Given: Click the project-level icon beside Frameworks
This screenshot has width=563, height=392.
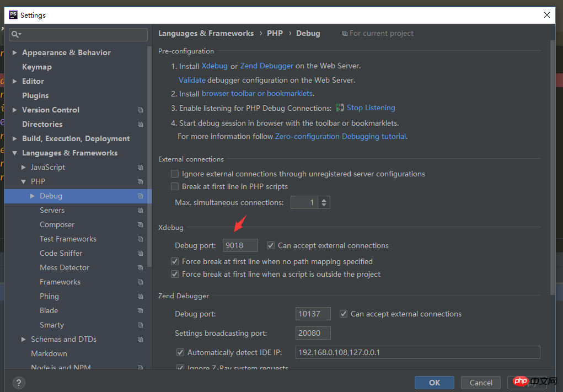Looking at the screenshot, I should (x=141, y=282).
